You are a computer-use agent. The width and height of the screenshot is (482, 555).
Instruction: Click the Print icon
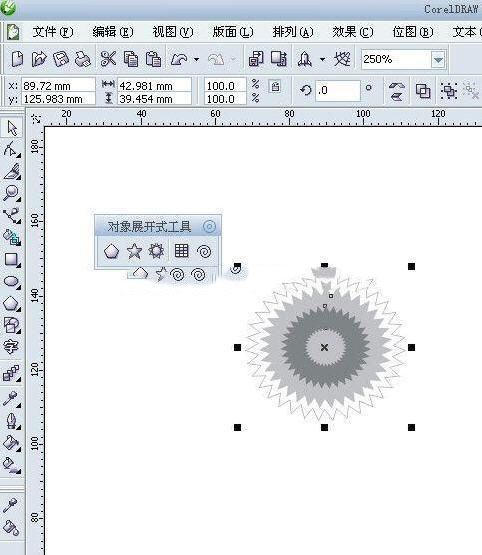83,59
